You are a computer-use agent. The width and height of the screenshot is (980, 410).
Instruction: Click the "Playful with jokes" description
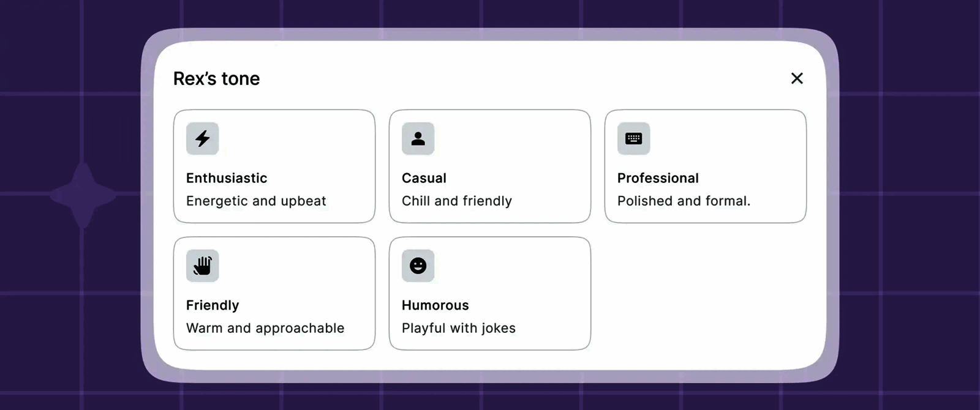coord(459,329)
